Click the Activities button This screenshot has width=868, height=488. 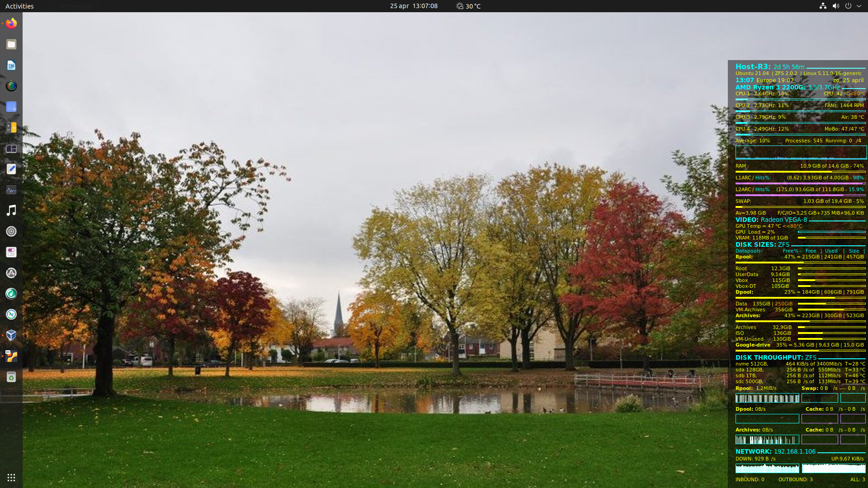[19, 6]
